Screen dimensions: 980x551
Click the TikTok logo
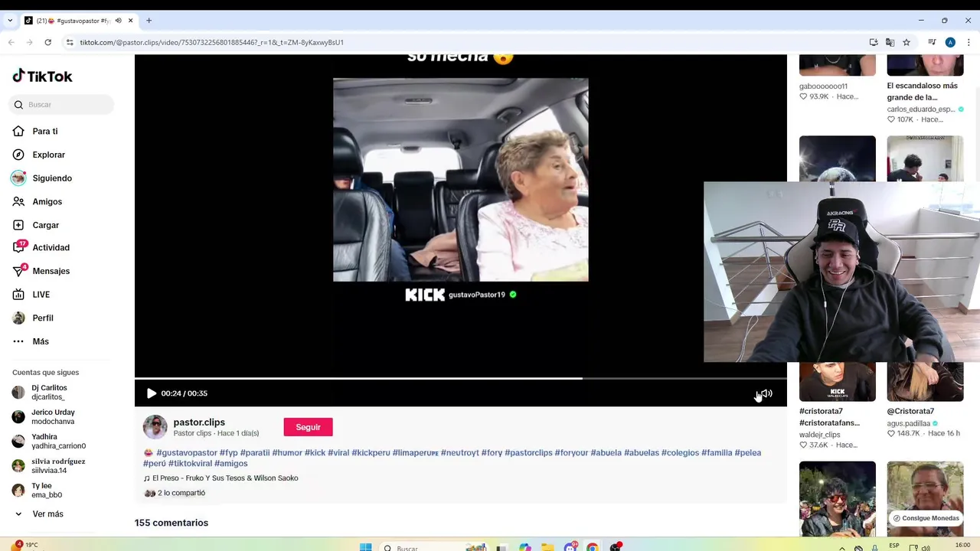42,76
